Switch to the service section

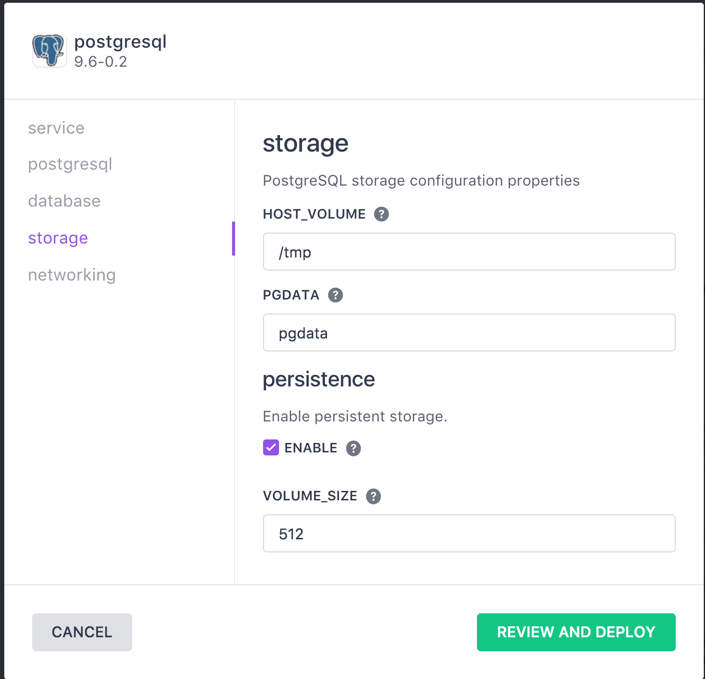[x=56, y=128]
